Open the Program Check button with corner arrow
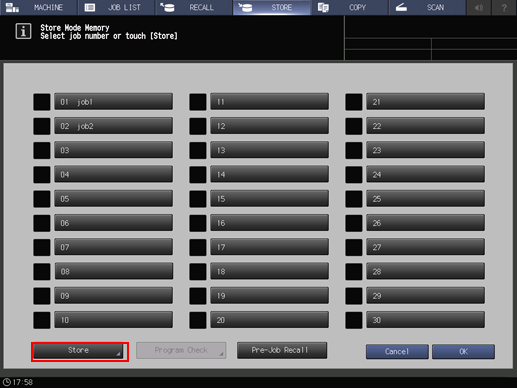This screenshot has width=517, height=388. tap(181, 351)
